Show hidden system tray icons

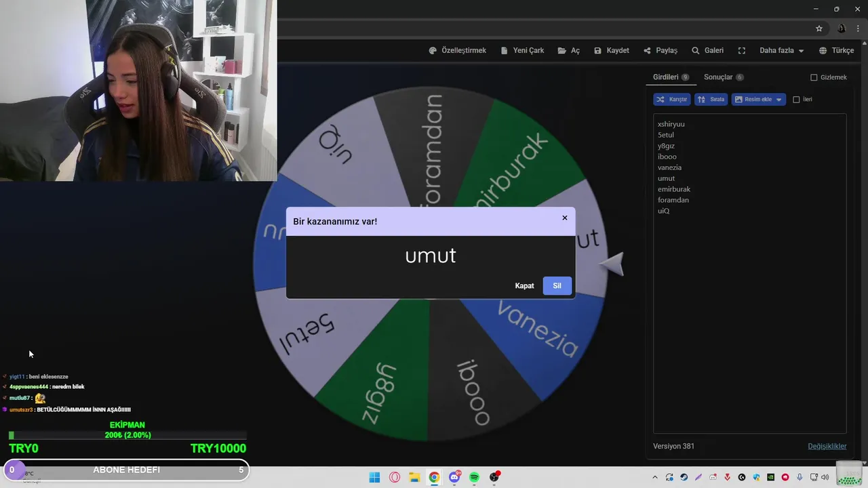click(655, 477)
